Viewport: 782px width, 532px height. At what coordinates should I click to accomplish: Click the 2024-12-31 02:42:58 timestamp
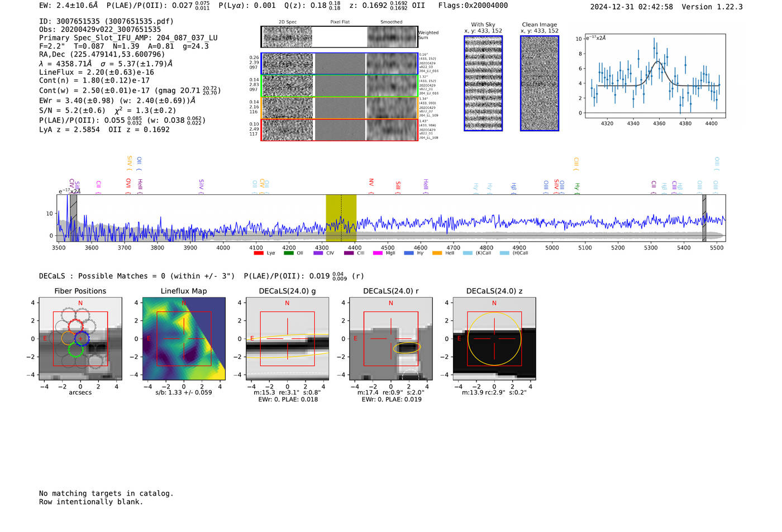(x=632, y=7)
